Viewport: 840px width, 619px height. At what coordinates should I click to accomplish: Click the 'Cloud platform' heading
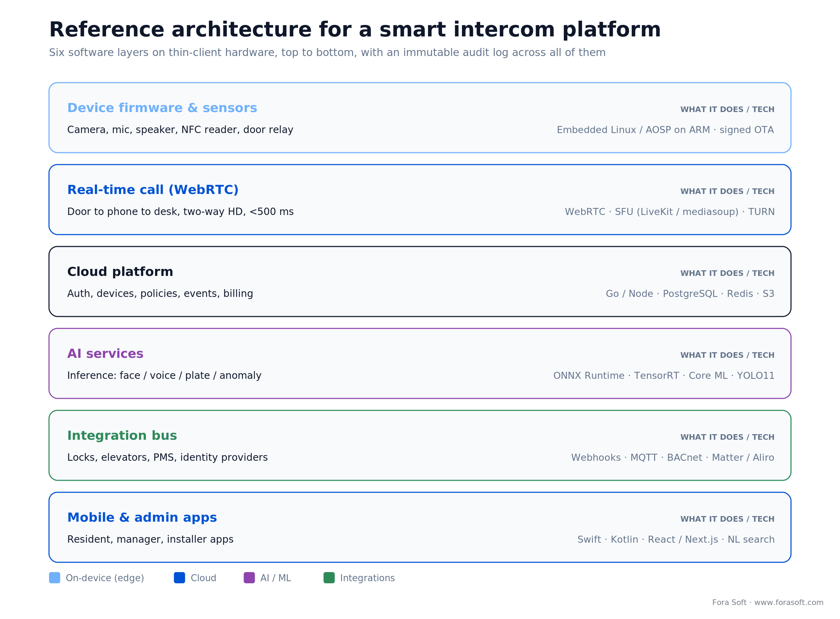point(120,272)
